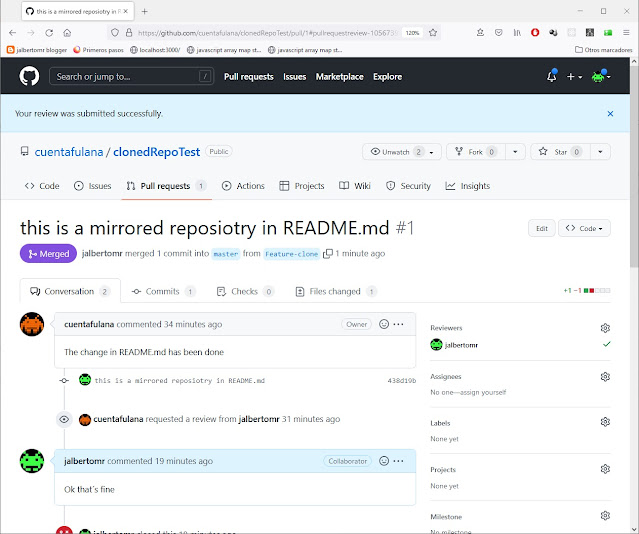Select the Commits tab
This screenshot has height=534, width=639.
point(163,291)
